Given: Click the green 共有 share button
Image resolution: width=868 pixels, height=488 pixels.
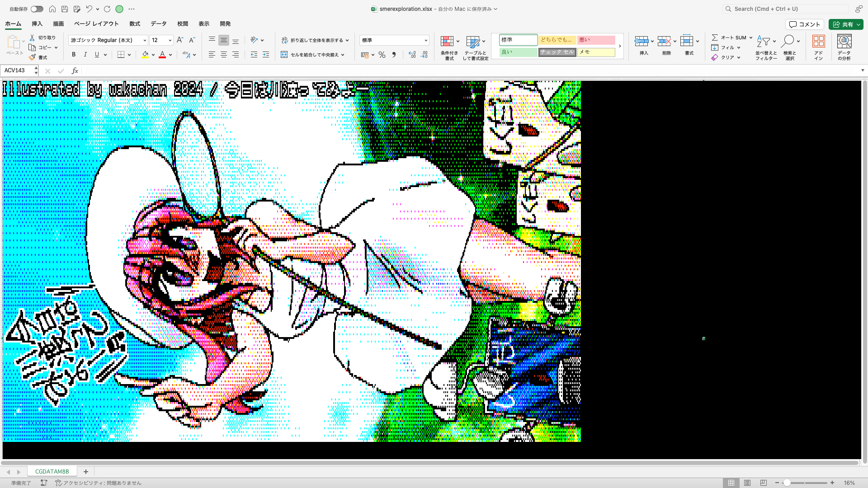Looking at the screenshot, I should (846, 24).
